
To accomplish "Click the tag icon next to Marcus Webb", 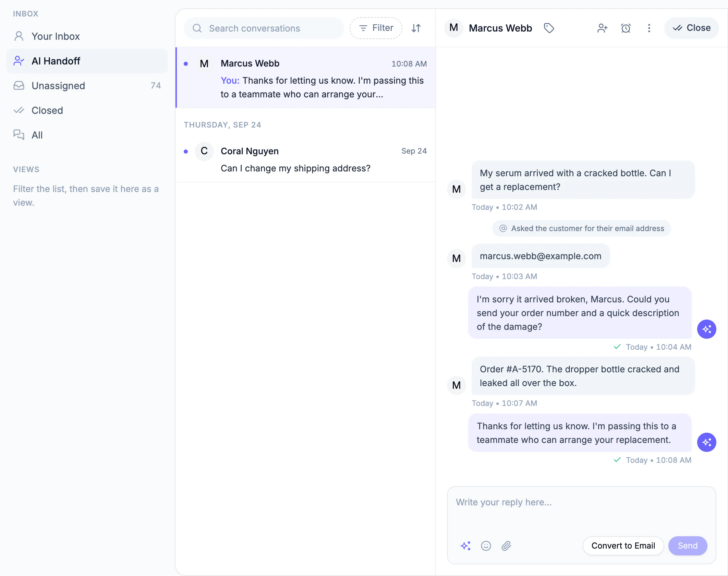I will 549,28.
